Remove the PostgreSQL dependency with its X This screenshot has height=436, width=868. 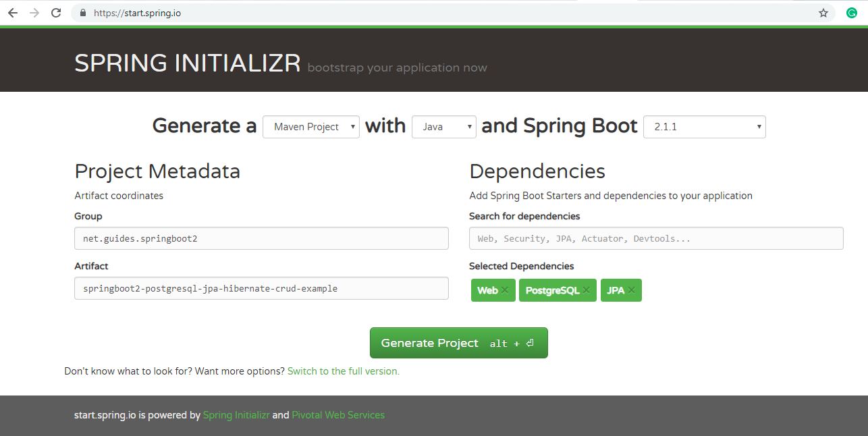coord(586,290)
